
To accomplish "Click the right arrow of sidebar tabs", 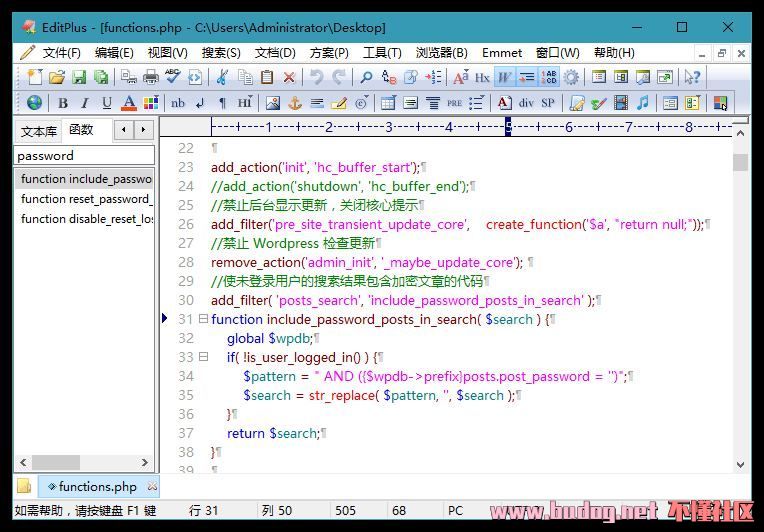I will click(143, 130).
